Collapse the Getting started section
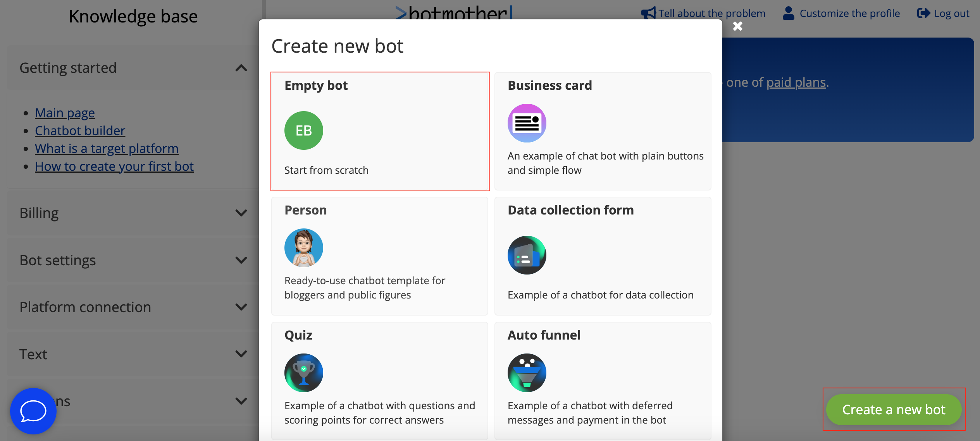The image size is (980, 441). pos(241,68)
